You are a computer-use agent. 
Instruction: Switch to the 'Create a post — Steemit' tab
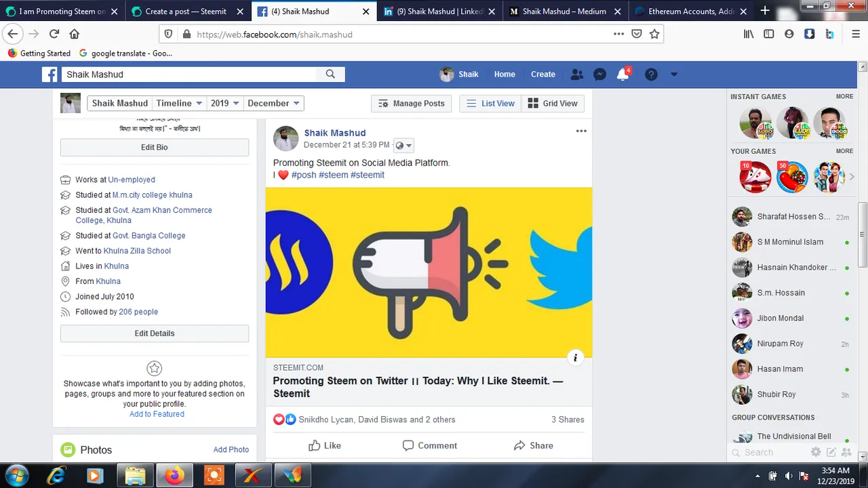186,11
